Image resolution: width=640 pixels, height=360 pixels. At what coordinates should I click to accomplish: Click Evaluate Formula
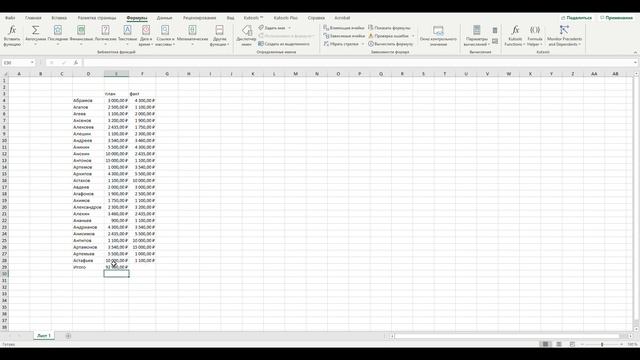(391, 44)
